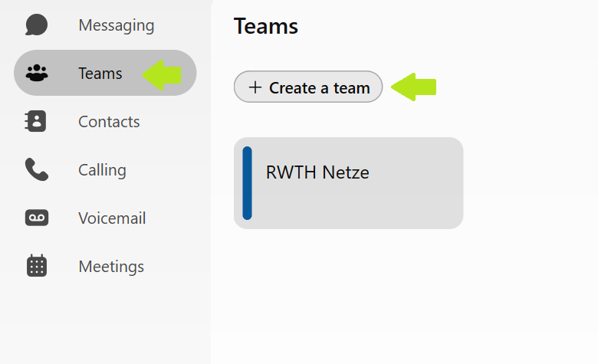The height and width of the screenshot is (364, 598).
Task: Open the RWTH Netze team name
Action: pyautogui.click(x=317, y=172)
